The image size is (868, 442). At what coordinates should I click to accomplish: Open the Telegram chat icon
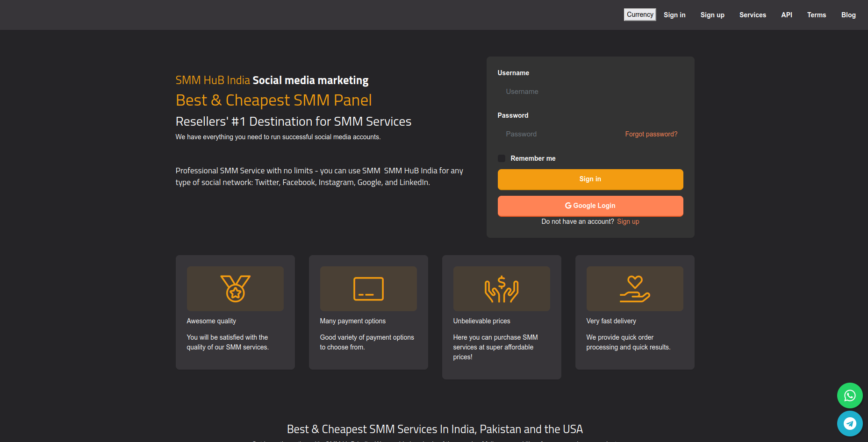(x=849, y=423)
